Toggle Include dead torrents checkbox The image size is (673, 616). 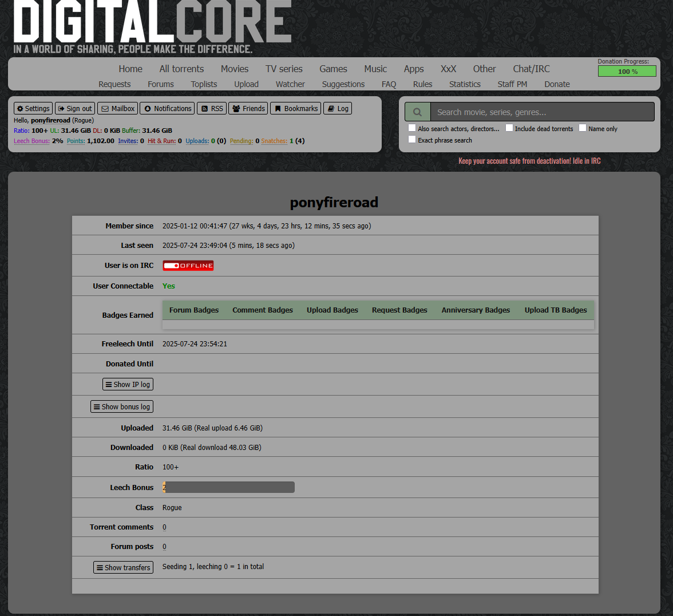[509, 128]
